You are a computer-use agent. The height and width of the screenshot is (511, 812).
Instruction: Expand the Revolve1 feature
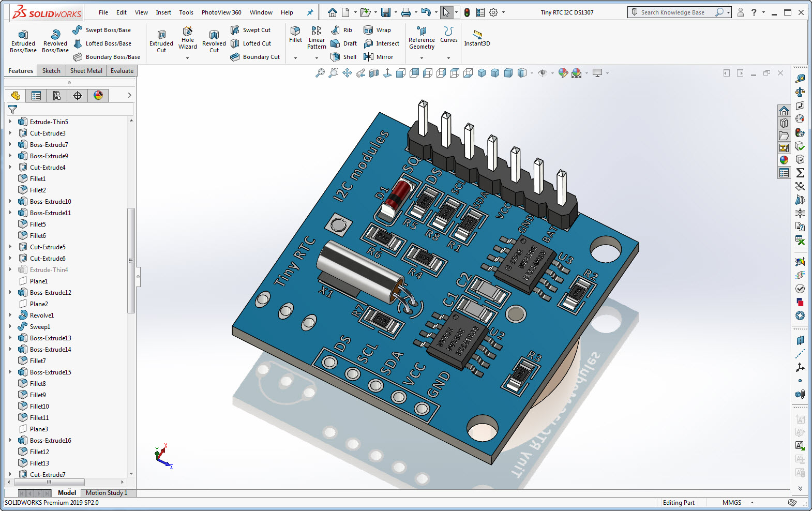[10, 315]
